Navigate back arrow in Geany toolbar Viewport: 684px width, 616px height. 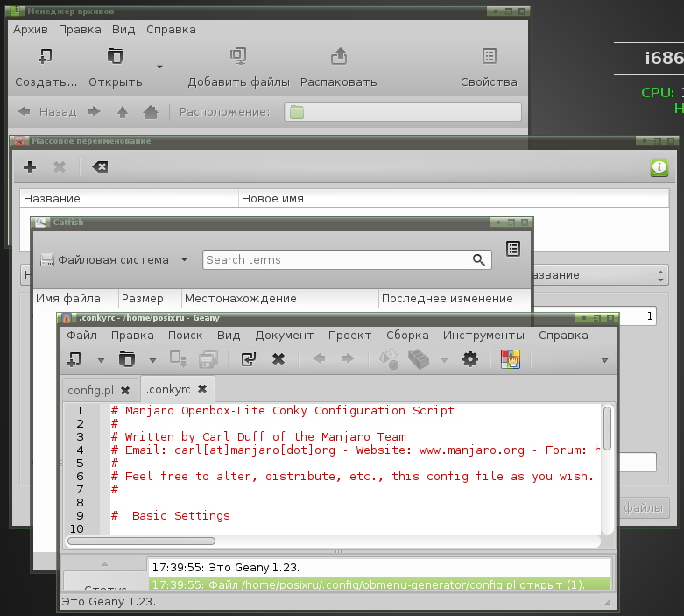(x=319, y=359)
